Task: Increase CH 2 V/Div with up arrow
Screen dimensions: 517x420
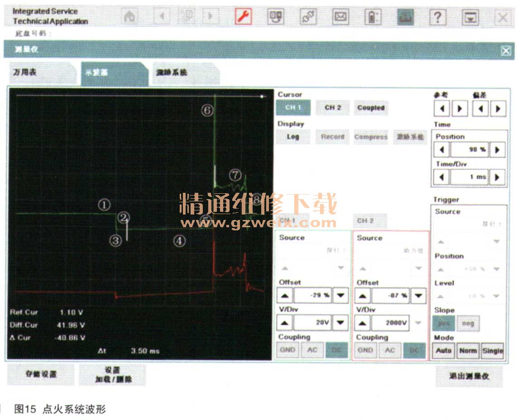Action: [363, 323]
